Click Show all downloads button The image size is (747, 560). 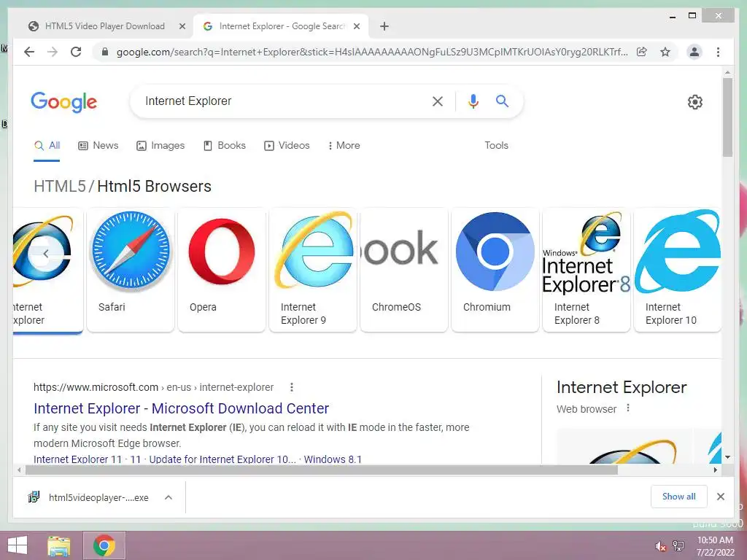point(679,497)
